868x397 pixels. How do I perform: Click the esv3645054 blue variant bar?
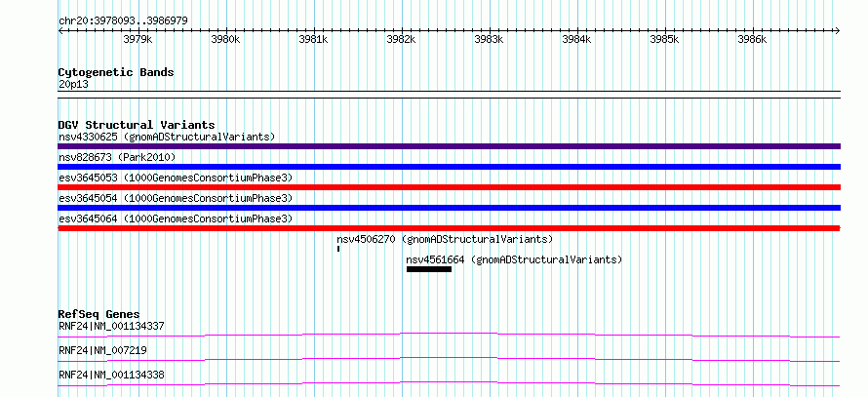[x=449, y=208]
